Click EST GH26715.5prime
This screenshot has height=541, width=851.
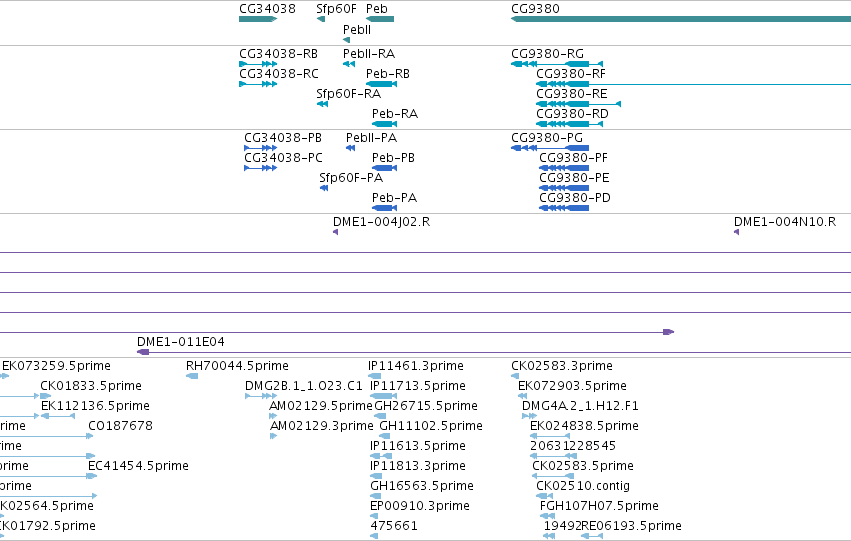click(380, 416)
